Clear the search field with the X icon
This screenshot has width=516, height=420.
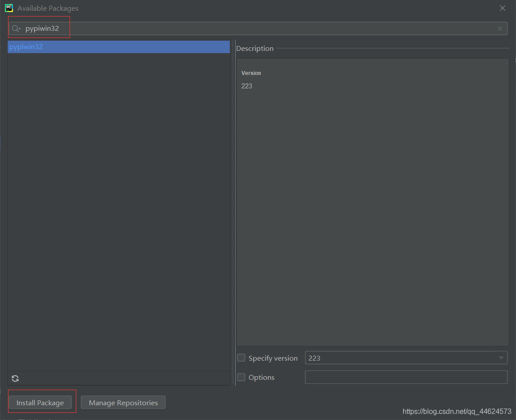click(500, 29)
